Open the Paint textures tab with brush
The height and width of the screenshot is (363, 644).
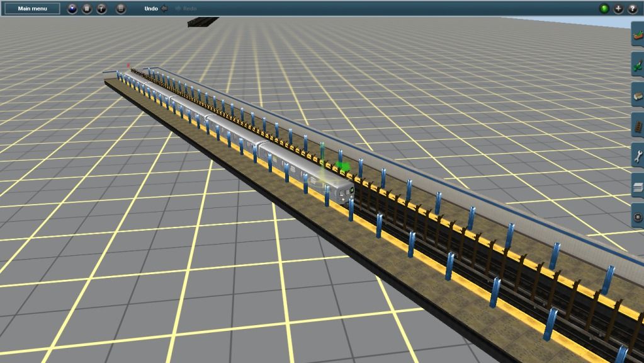point(638,64)
